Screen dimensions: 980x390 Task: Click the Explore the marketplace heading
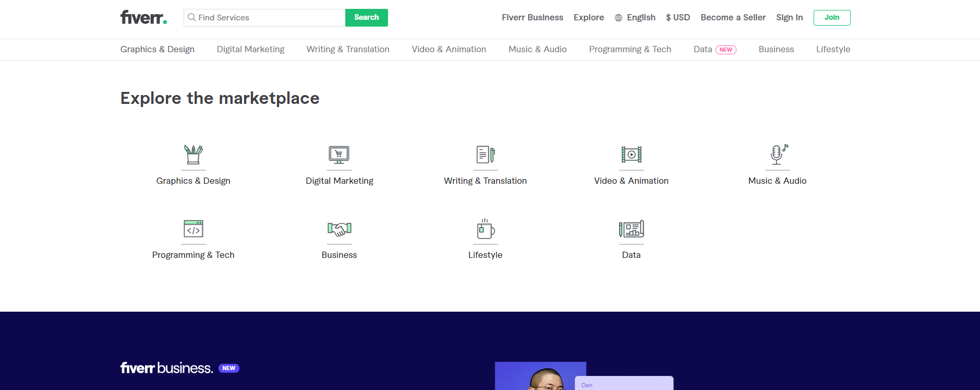220,98
